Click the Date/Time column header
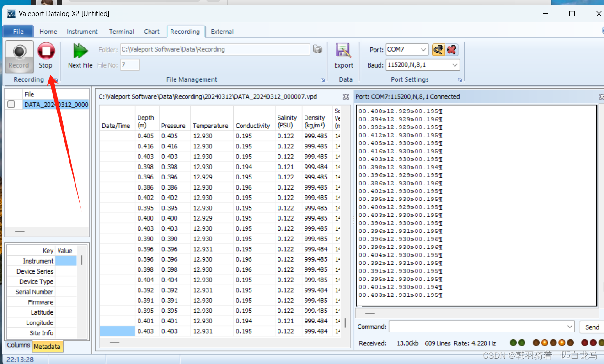604x364 pixels. click(x=117, y=118)
